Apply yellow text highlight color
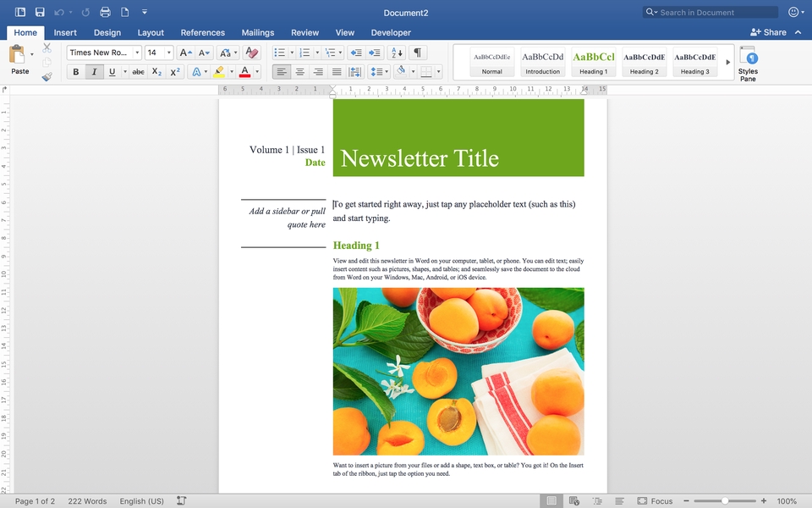 (x=220, y=71)
